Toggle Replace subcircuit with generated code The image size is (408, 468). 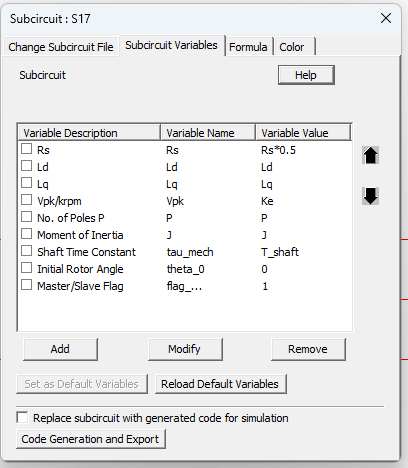tap(22, 417)
